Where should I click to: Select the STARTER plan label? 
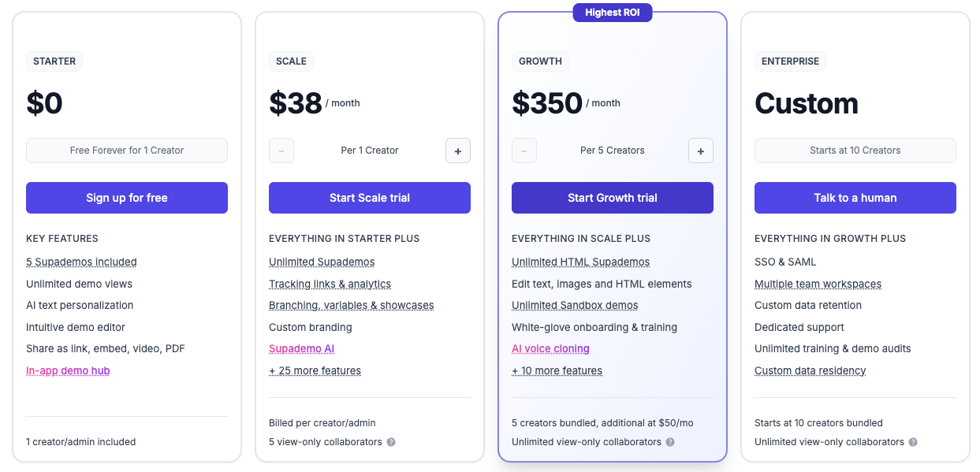54,61
